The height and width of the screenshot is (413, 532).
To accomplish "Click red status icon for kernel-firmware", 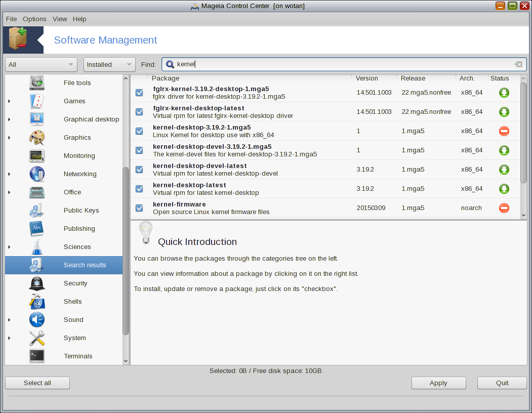I will (x=504, y=208).
